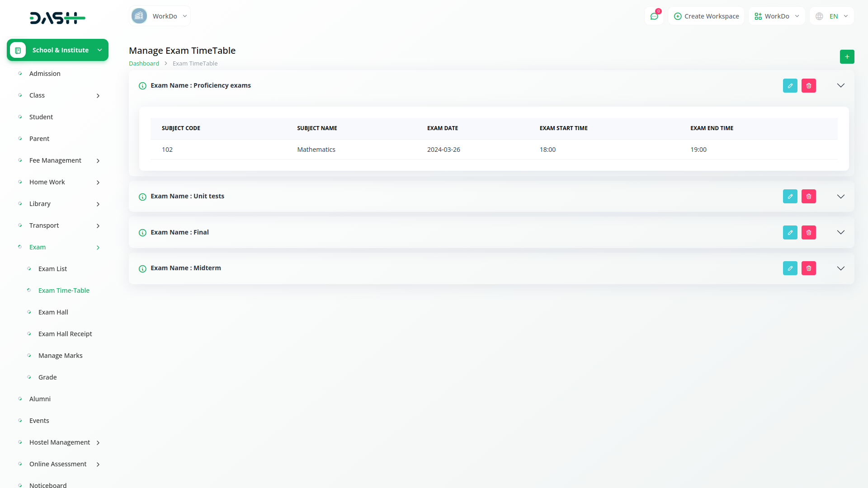The height and width of the screenshot is (488, 868).
Task: Open Exam Hall Receipt menu item
Action: tap(65, 334)
